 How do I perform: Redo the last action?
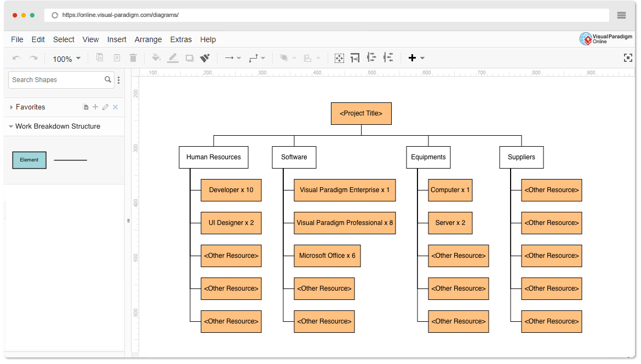33,58
